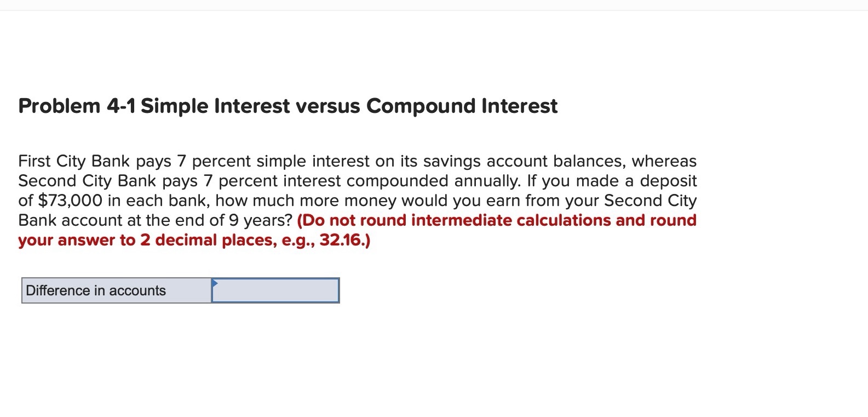Click the dark bar at the page top
The height and width of the screenshot is (417, 868).
(434, 5)
